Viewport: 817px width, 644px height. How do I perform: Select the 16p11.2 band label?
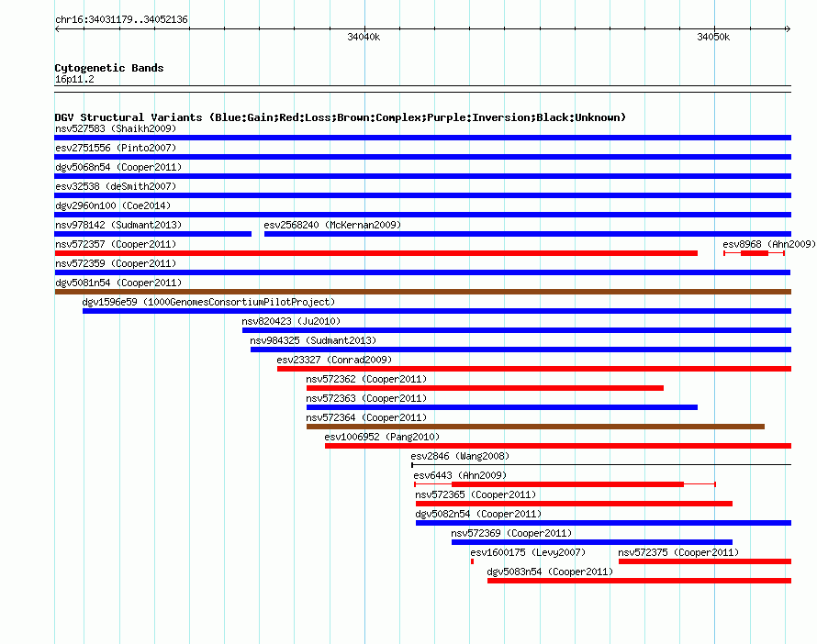[x=74, y=79]
